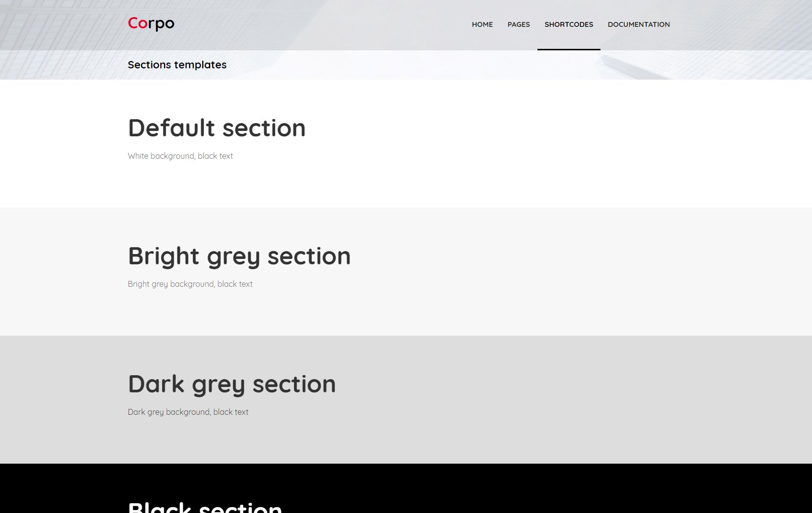Go to the DOCUMENTATION menu item
The image size is (812, 513).
639,24
